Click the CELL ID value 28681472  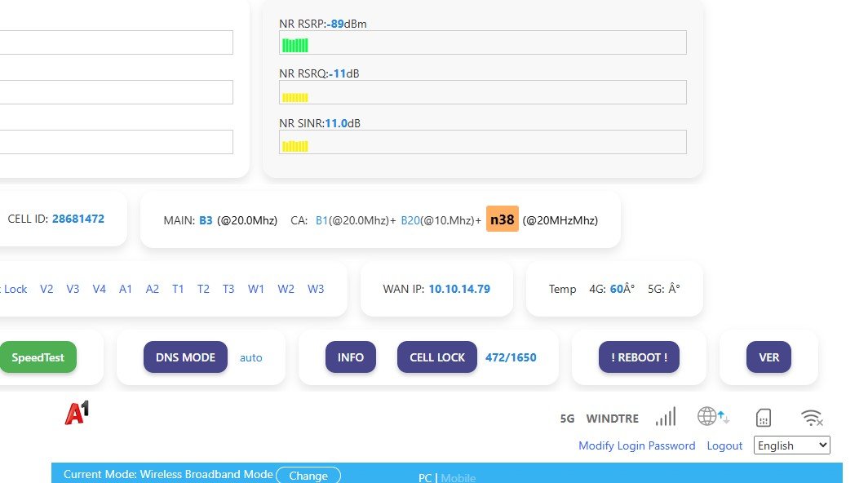pyautogui.click(x=78, y=219)
